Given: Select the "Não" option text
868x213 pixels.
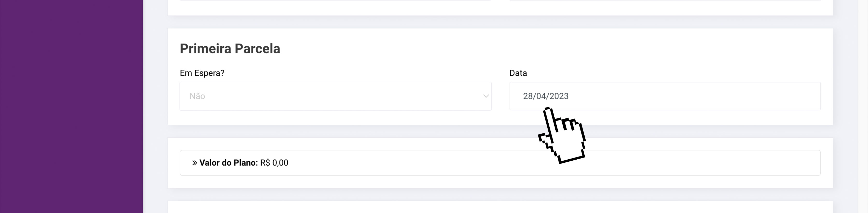Looking at the screenshot, I should 197,96.
